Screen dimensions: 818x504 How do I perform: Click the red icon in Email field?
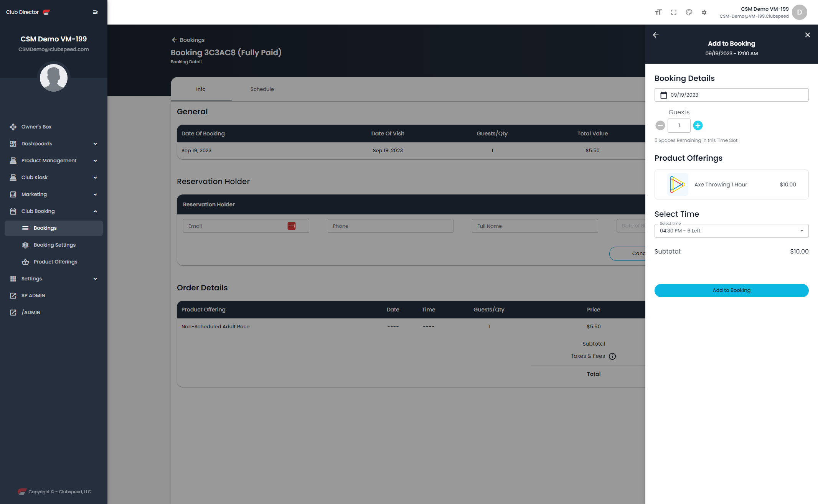coord(292,226)
